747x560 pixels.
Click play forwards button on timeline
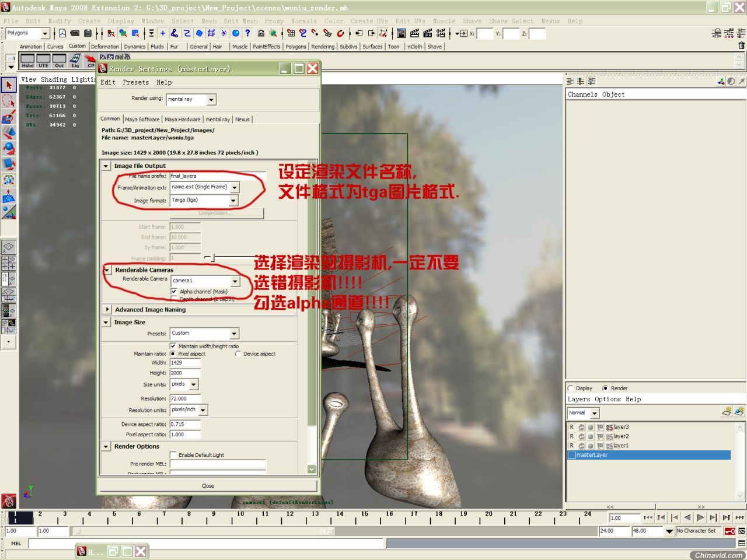(x=700, y=517)
